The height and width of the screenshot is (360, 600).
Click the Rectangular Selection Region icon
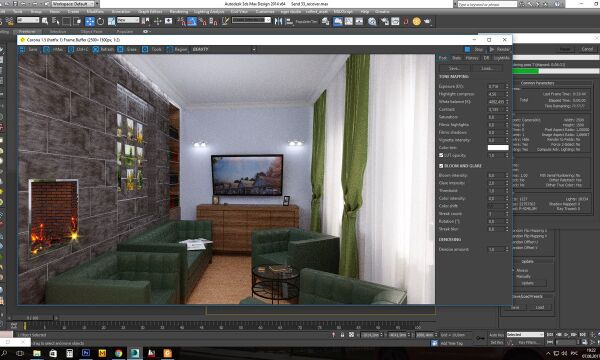[x=66, y=21]
